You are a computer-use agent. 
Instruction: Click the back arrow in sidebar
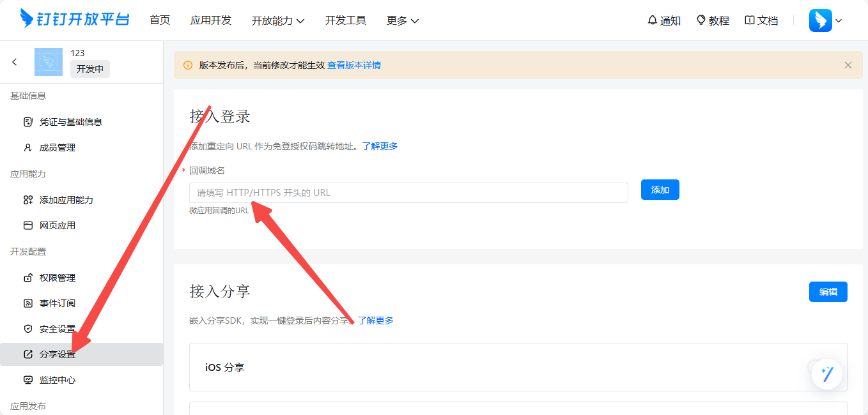pyautogui.click(x=15, y=62)
